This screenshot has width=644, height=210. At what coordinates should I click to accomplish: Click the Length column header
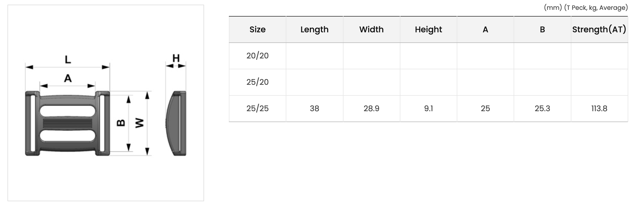click(x=314, y=29)
